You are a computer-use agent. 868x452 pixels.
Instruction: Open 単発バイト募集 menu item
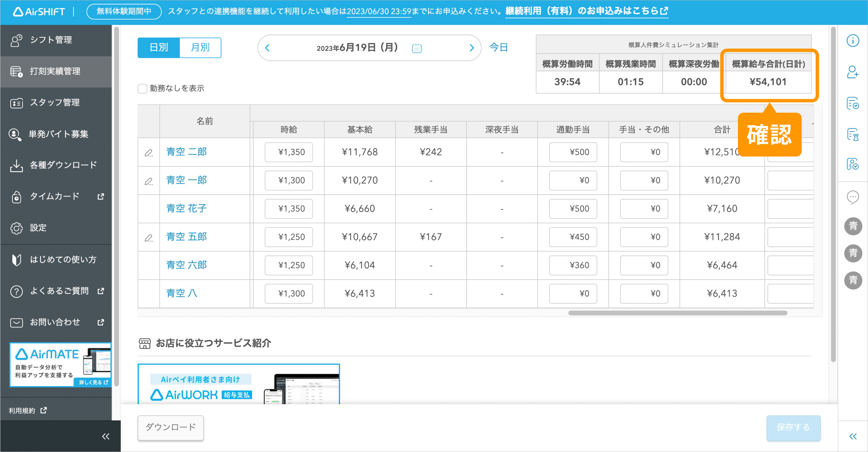[56, 134]
